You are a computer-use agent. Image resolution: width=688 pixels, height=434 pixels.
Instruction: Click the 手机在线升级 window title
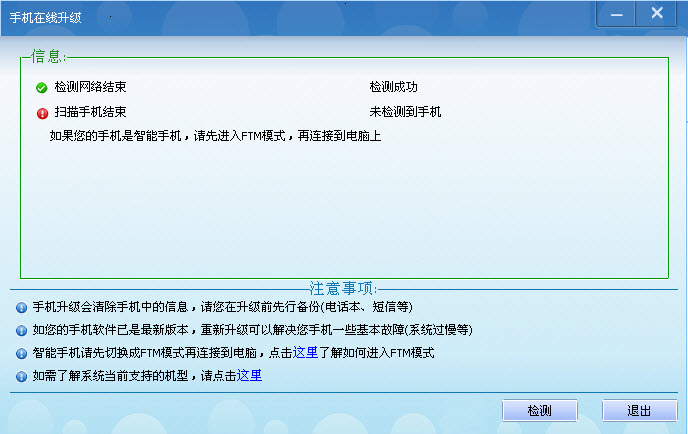(x=46, y=18)
